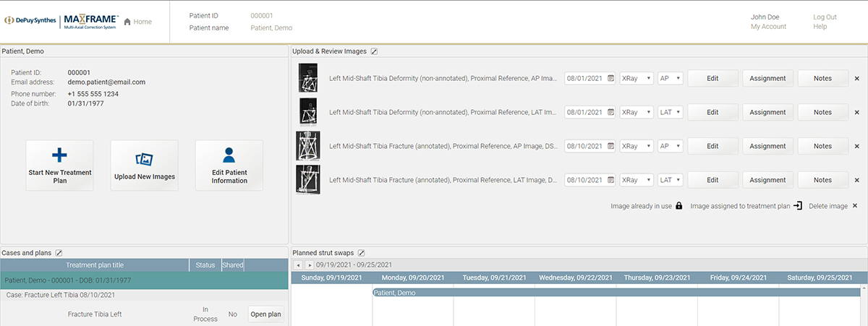Click Open plan for Fracture Tibia Left
Screen dimensions: 868x326
[x=265, y=314]
